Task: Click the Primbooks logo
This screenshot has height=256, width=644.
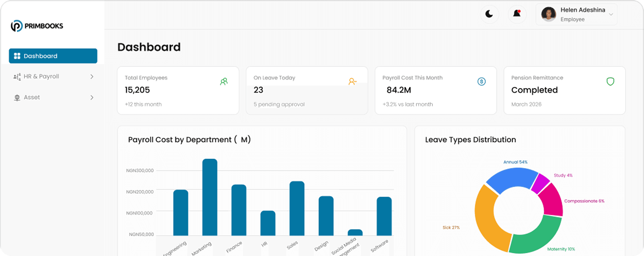Action: tap(37, 26)
